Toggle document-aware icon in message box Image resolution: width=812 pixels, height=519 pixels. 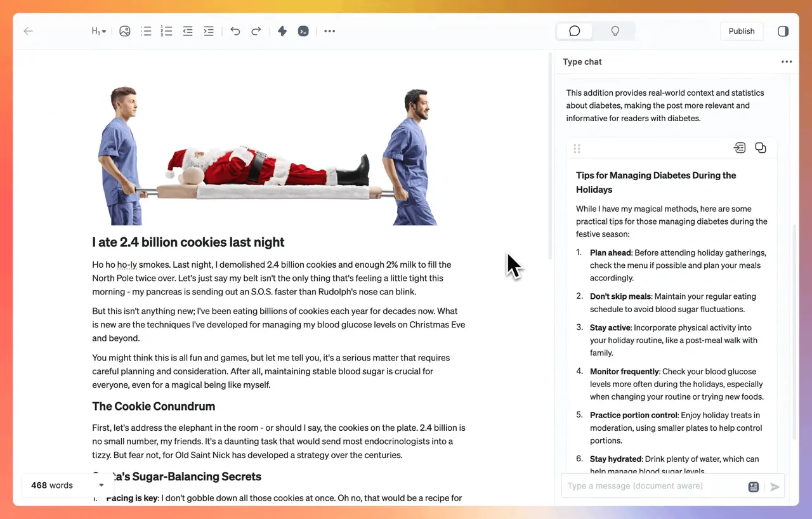coord(754,487)
